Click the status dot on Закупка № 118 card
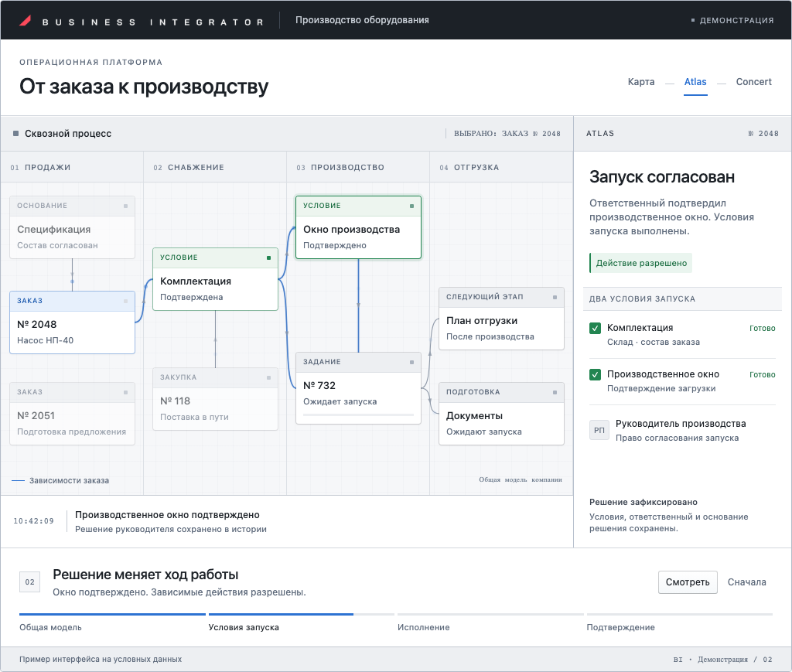The height and width of the screenshot is (672, 792). click(x=268, y=377)
